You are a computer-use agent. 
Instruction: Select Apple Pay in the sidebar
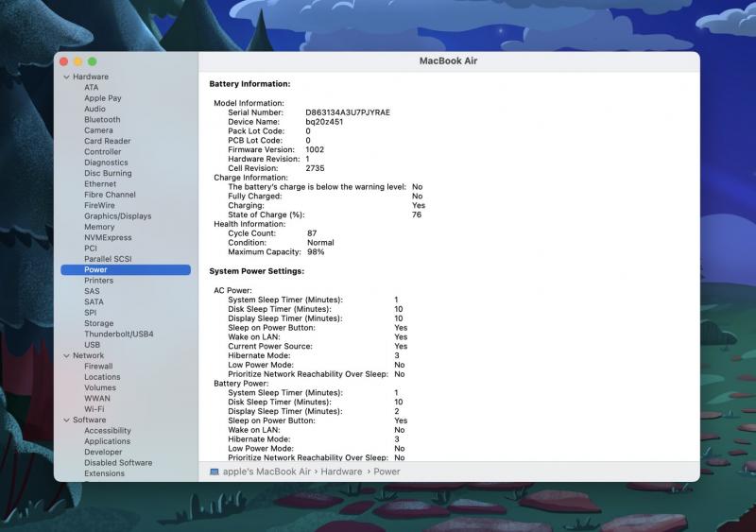[x=103, y=98]
